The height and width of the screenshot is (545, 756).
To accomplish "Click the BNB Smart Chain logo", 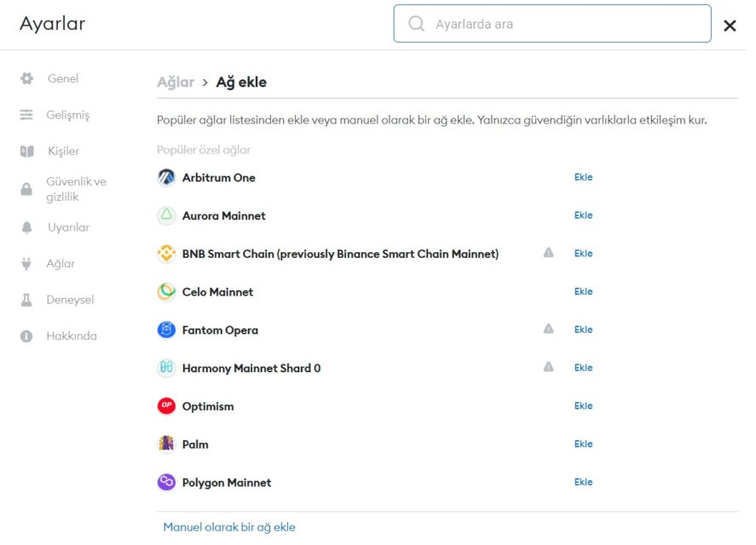I will (166, 254).
